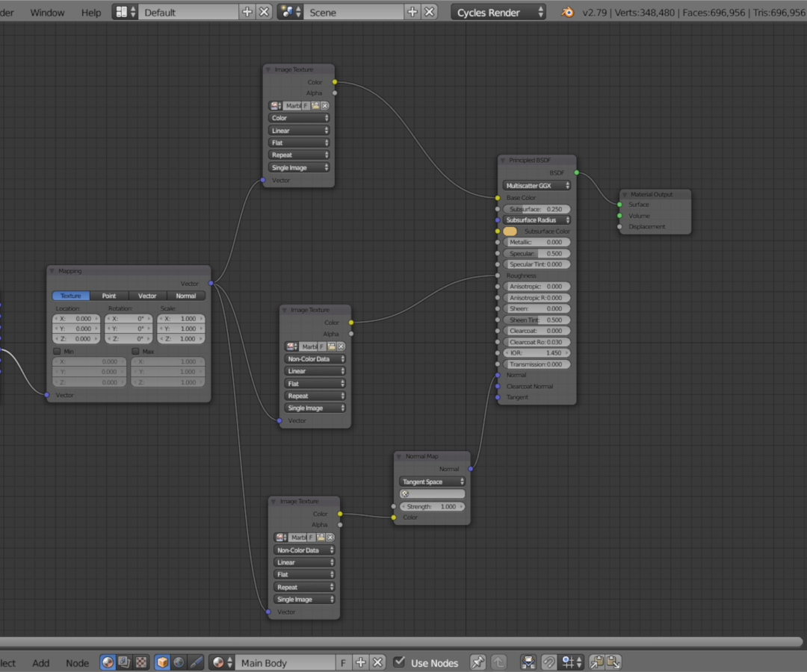807x672 pixels.
Task: Switch to texture nodes tree type
Action: pyautogui.click(x=141, y=662)
